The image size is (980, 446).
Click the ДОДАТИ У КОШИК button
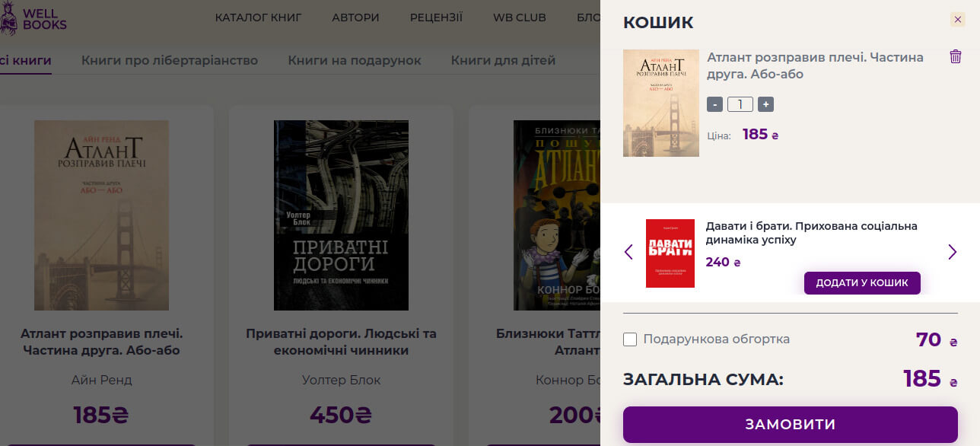(862, 282)
